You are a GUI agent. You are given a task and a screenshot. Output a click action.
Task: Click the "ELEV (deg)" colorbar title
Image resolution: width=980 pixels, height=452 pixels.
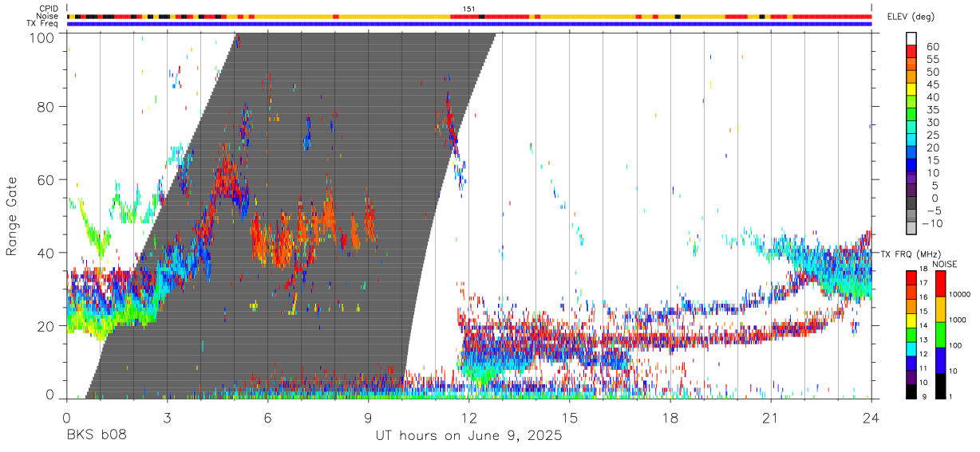[912, 18]
